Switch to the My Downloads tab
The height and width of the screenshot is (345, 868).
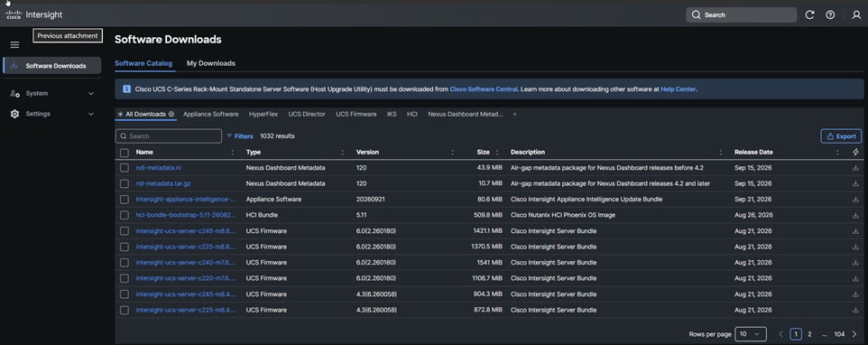pos(211,64)
